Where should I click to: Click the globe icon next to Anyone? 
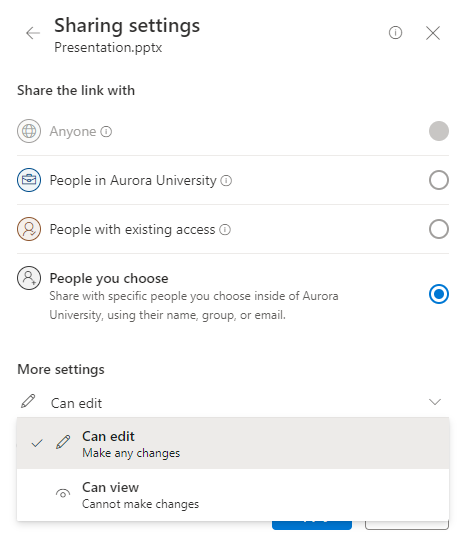[x=29, y=131]
